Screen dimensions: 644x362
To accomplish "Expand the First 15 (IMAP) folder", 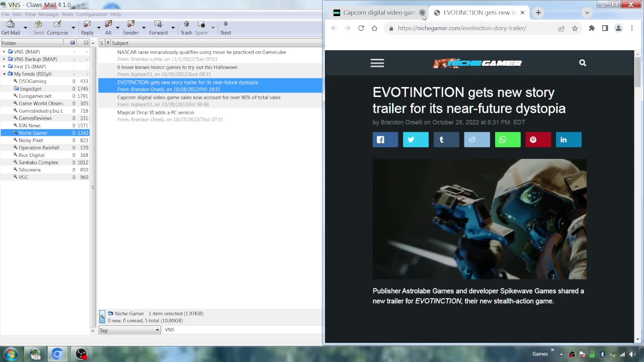I will (4, 66).
